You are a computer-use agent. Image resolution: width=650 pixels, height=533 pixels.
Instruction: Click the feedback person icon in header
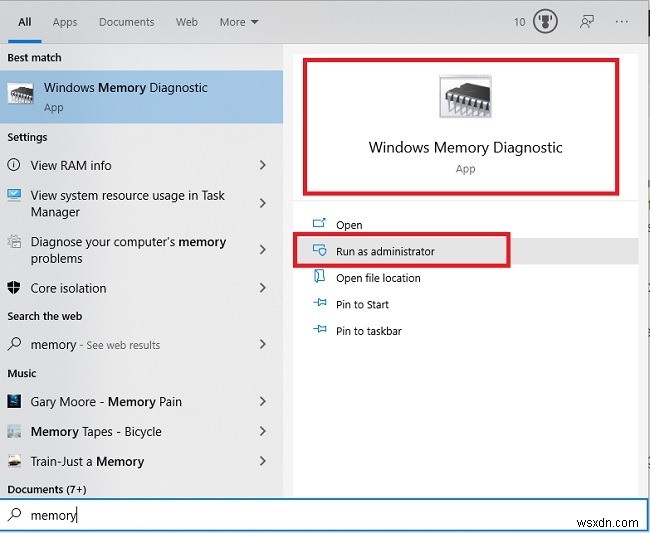tap(587, 22)
